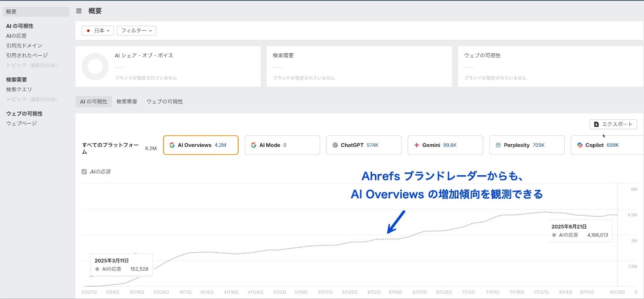Image resolution: width=644 pixels, height=299 pixels.
Task: Open ウェブページ in the sidebar
Action: pos(21,123)
